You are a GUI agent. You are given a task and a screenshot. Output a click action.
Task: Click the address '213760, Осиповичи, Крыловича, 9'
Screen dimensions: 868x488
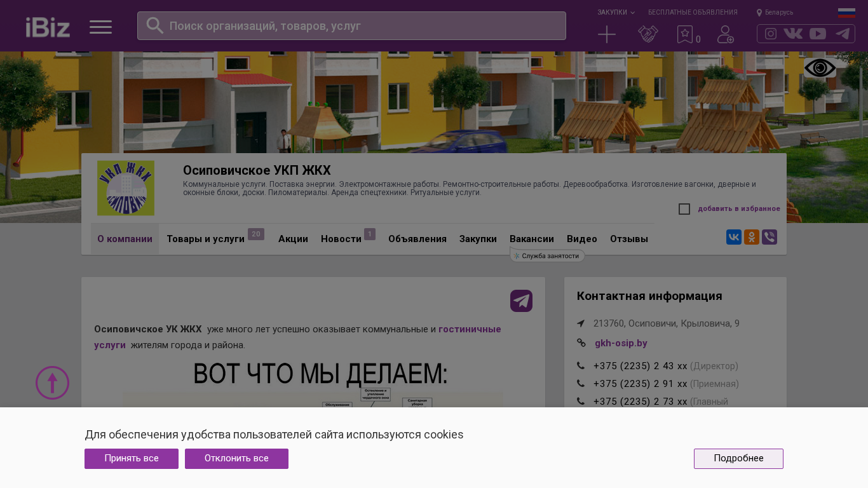point(667,323)
